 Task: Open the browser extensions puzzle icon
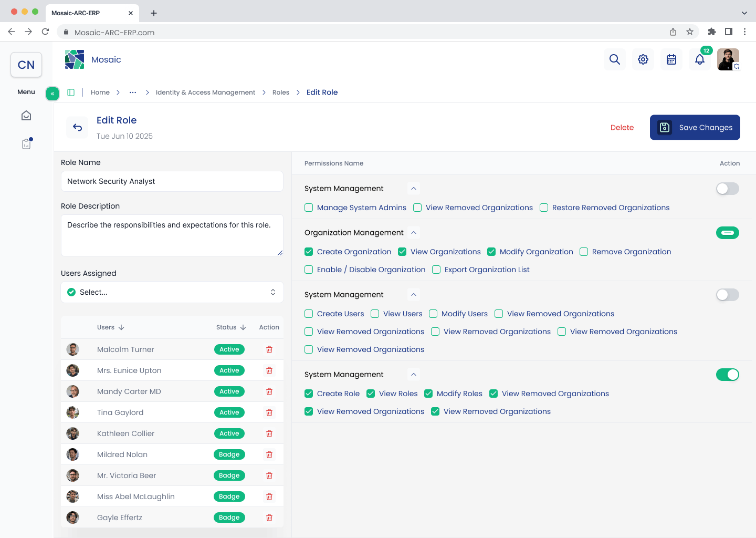pos(712,32)
